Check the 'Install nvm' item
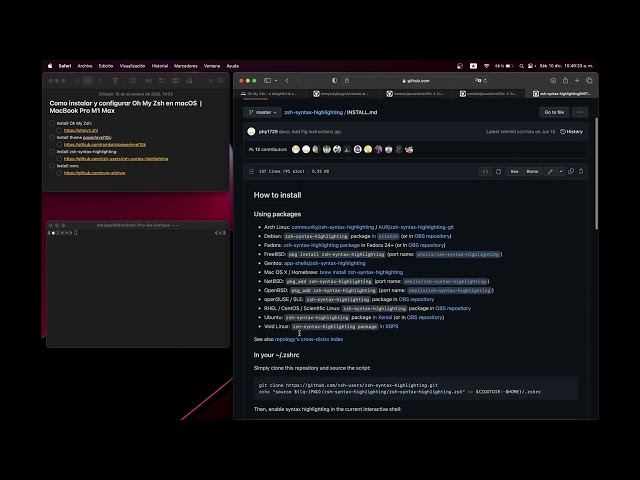This screenshot has width=640, height=480. click(x=52, y=166)
